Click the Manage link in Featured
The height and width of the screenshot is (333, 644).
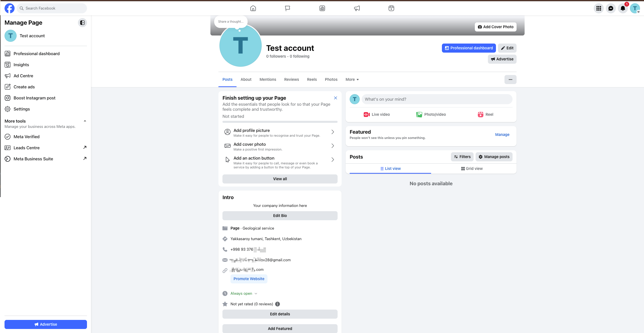[x=502, y=135]
